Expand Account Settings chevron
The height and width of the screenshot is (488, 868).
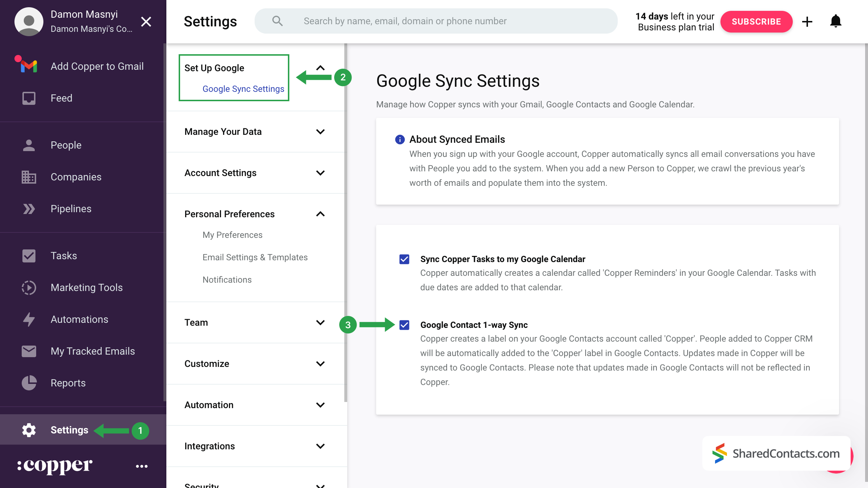[320, 173]
